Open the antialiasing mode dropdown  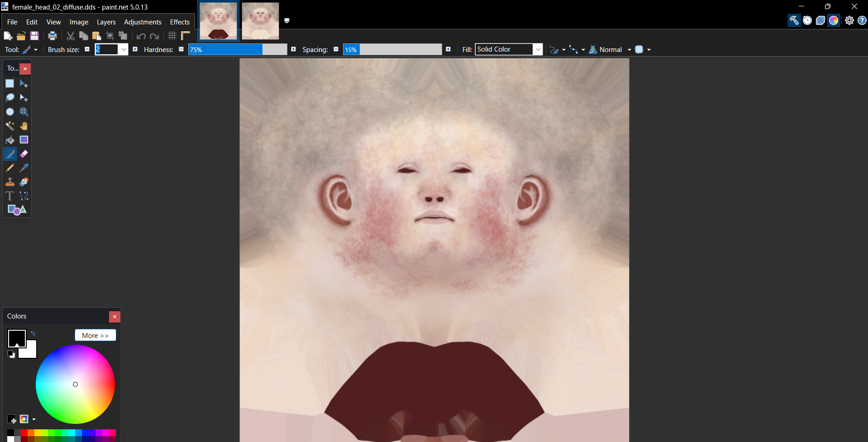pyautogui.click(x=558, y=50)
